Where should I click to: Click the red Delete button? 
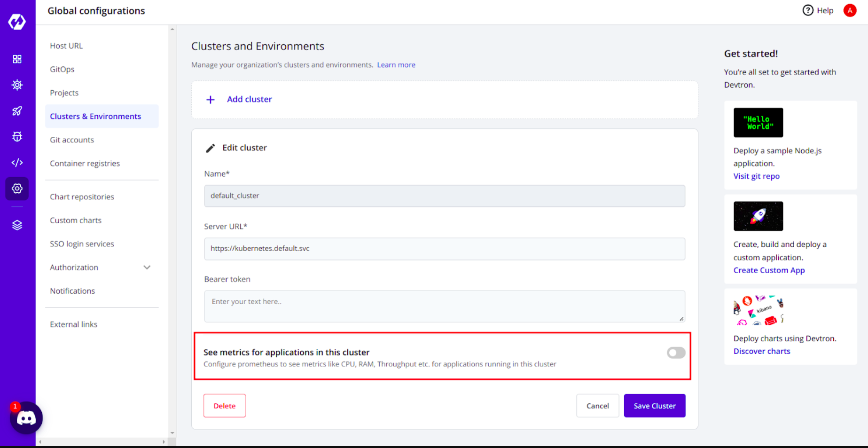tap(225, 406)
